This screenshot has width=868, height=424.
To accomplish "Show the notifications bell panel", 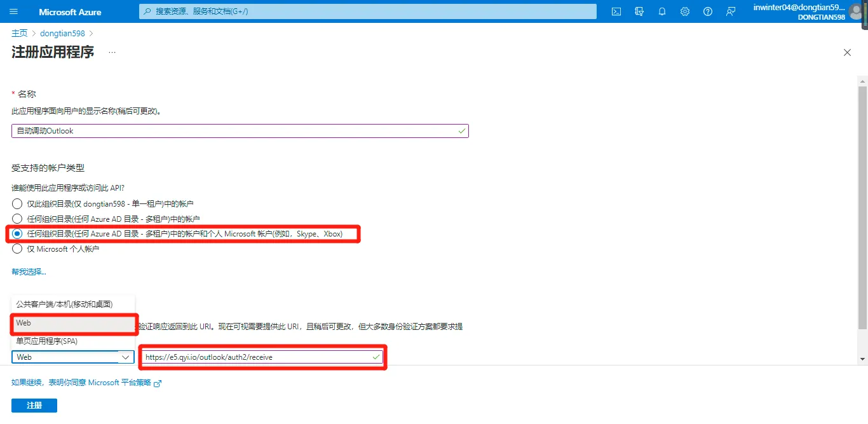I will pos(662,11).
